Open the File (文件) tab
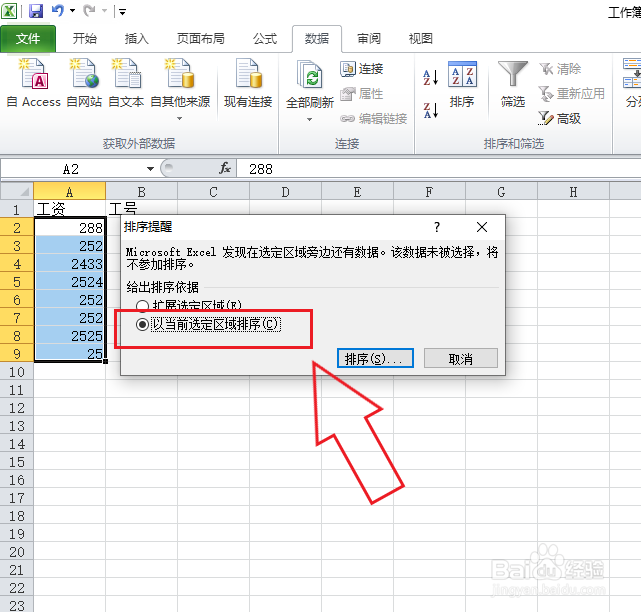The width and height of the screenshot is (641, 612). tap(28, 39)
